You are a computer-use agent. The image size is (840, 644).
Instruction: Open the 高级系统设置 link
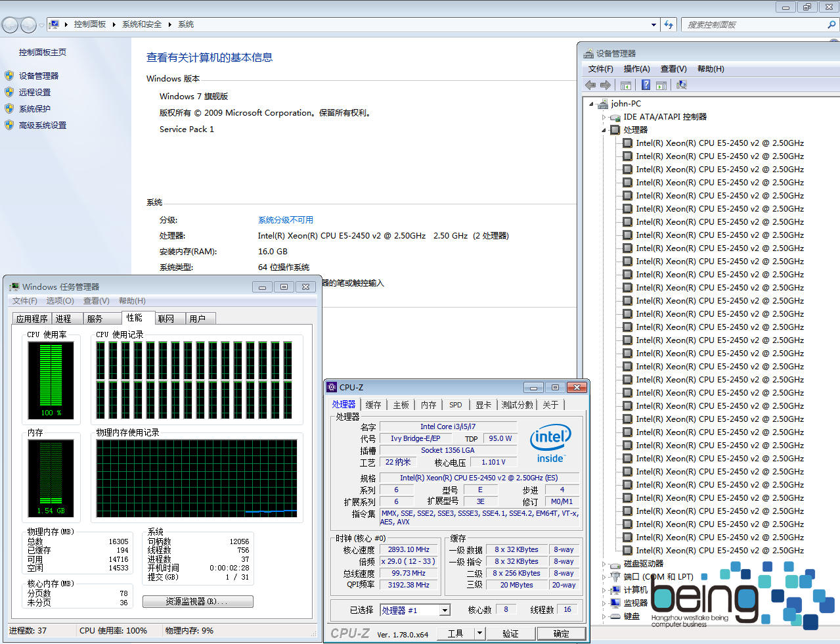click(43, 125)
